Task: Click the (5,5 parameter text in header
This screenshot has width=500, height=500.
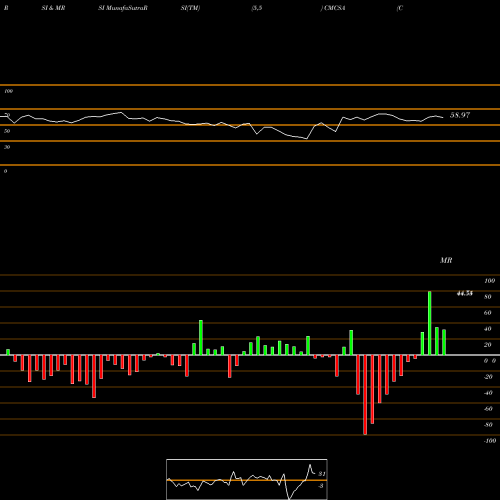Action: [x=257, y=8]
